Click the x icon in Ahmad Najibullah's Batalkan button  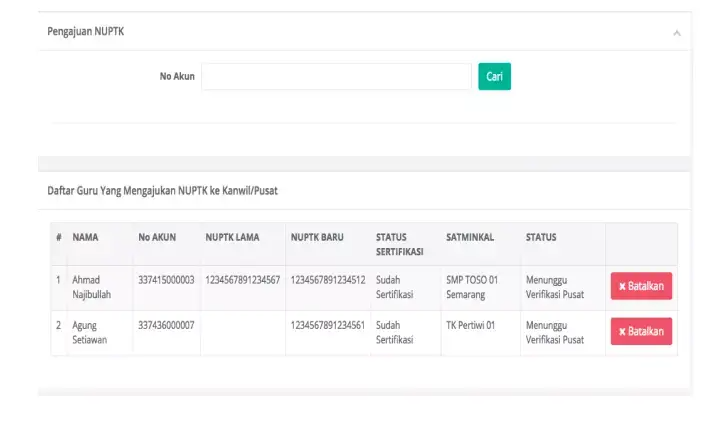click(622, 286)
